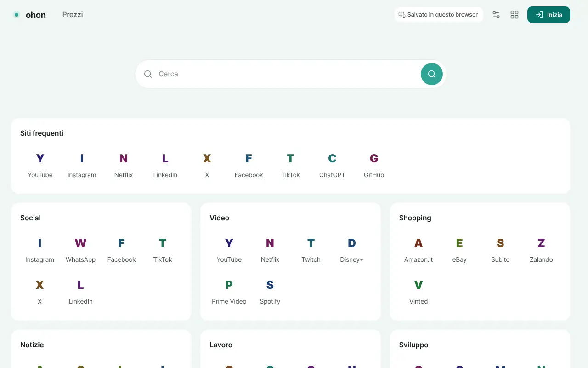Click Salvato in questo browser badge
The height and width of the screenshot is (368, 588).
click(x=439, y=15)
